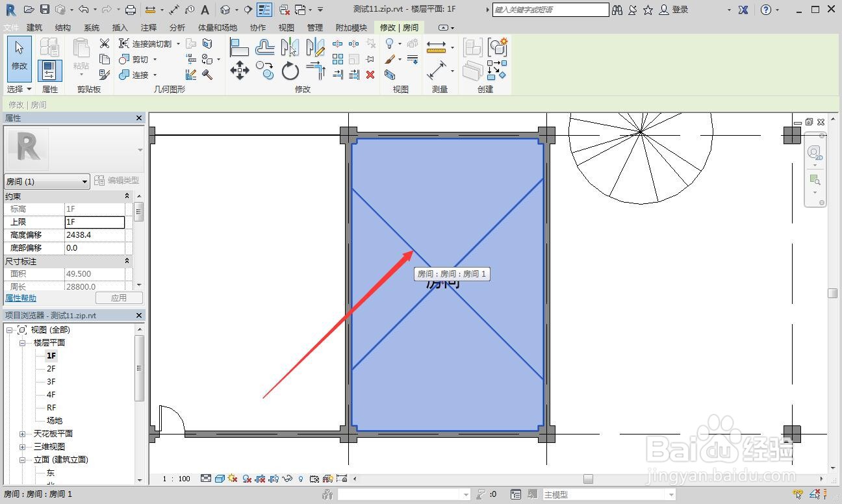Click the Print icon
842x504 pixels.
tap(130, 10)
